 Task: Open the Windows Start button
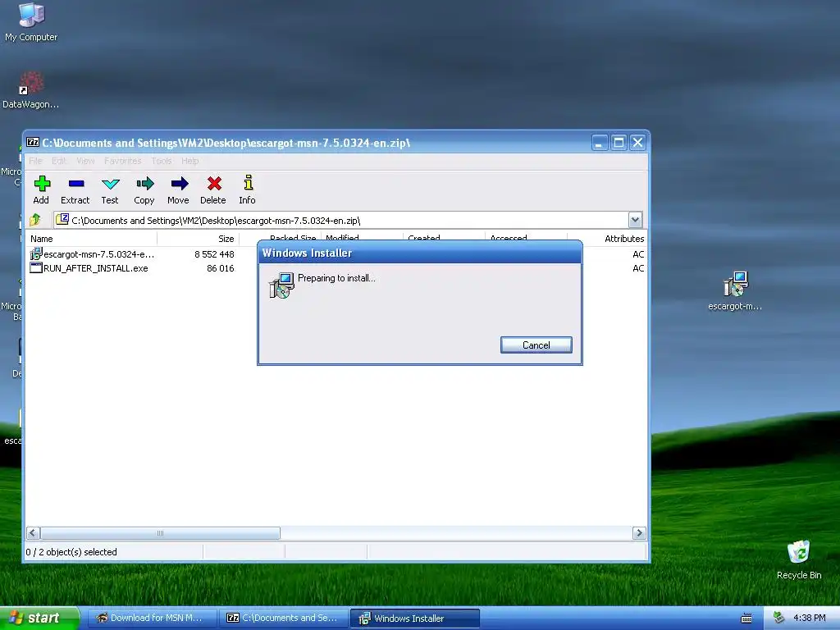[39, 618]
